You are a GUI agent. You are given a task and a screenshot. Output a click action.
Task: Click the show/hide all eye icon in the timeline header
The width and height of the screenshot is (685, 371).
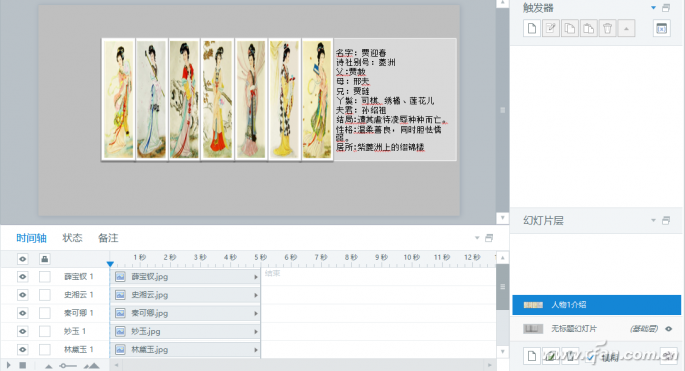(22, 259)
